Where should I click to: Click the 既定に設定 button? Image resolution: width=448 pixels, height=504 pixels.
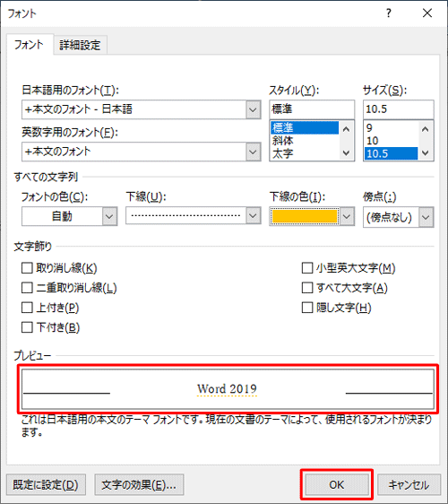[x=46, y=484]
